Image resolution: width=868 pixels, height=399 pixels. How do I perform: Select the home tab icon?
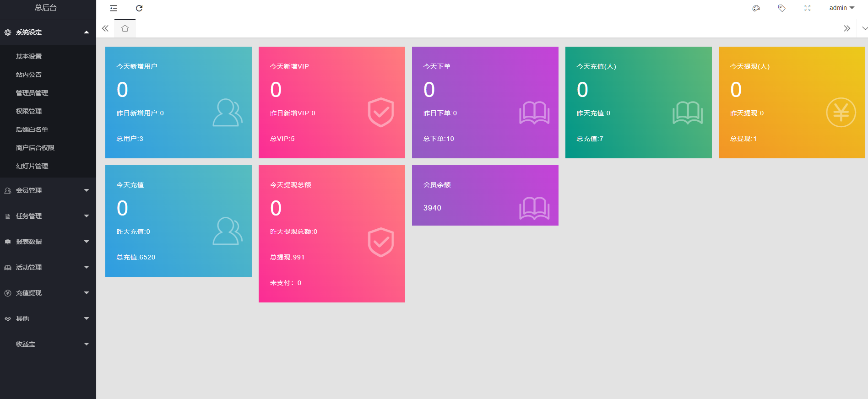point(125,28)
